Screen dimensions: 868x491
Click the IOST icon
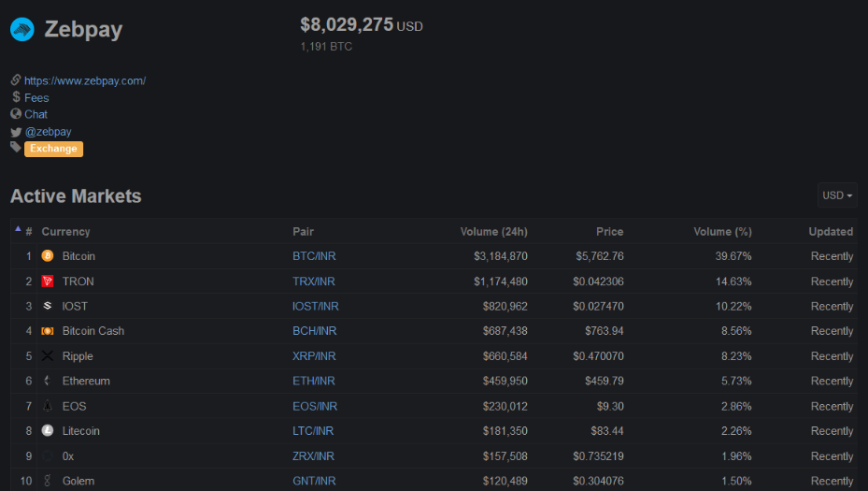coord(48,306)
